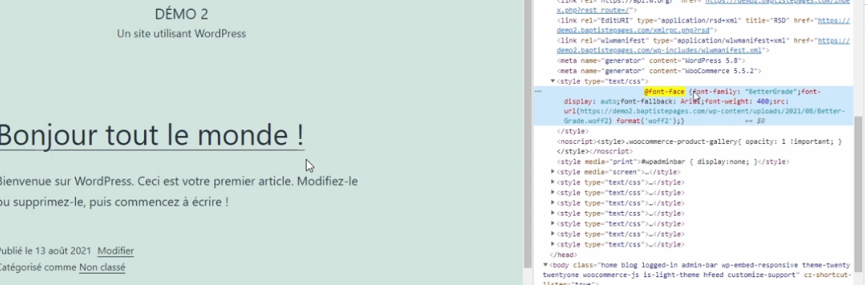This screenshot has width=868, height=285.
Task: Click the "Un site utilisant WordPress" tagline
Action: (x=182, y=33)
